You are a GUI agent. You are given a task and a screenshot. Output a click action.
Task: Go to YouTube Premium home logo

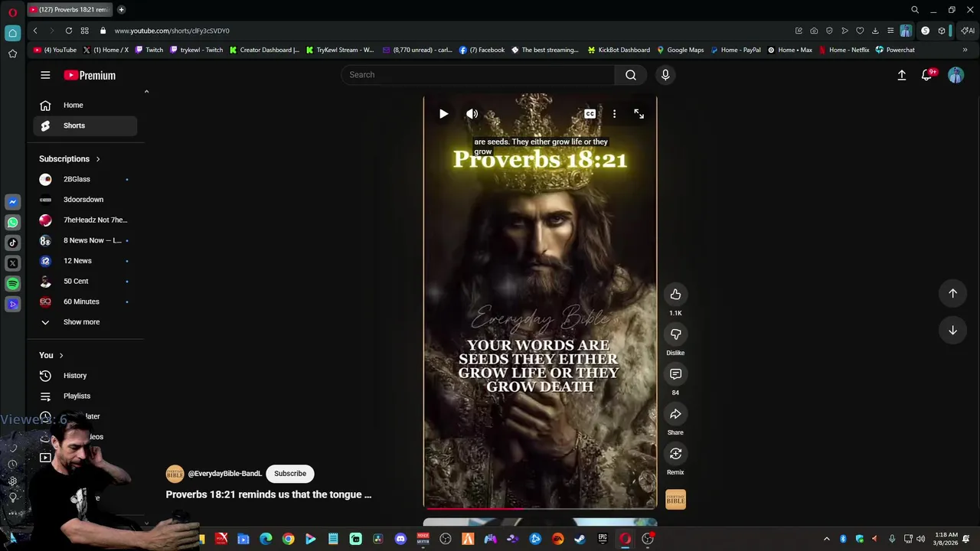click(90, 75)
